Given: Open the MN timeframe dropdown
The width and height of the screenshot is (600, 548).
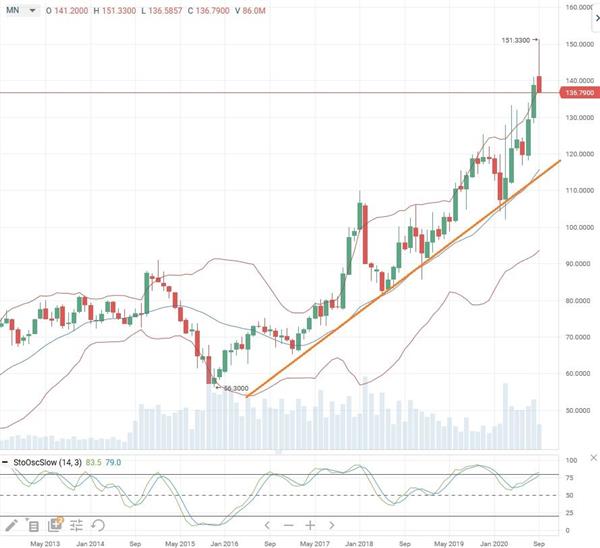Looking at the screenshot, I should point(21,10).
